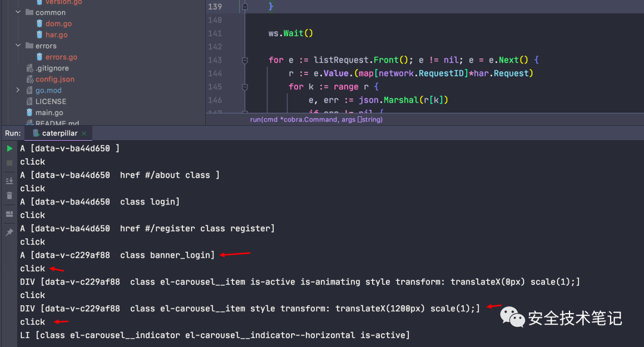Viewport: 644px width, 347px height.
Task: Collapse the common folder
Action: (18, 13)
